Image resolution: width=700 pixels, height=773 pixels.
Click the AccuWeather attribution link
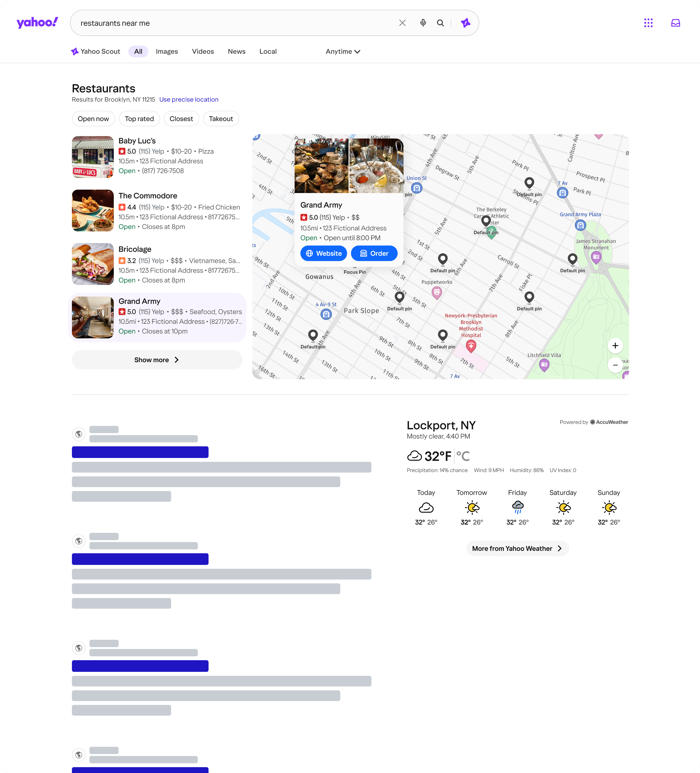pos(609,422)
